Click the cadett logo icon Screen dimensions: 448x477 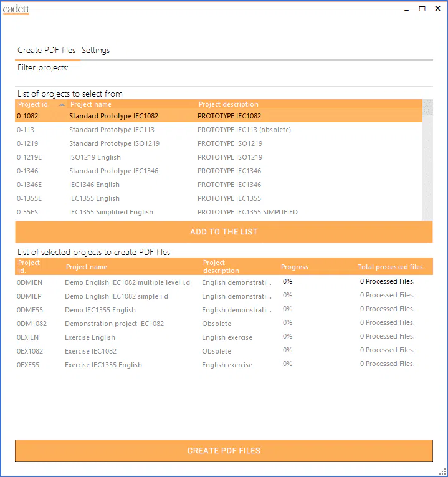(x=16, y=9)
